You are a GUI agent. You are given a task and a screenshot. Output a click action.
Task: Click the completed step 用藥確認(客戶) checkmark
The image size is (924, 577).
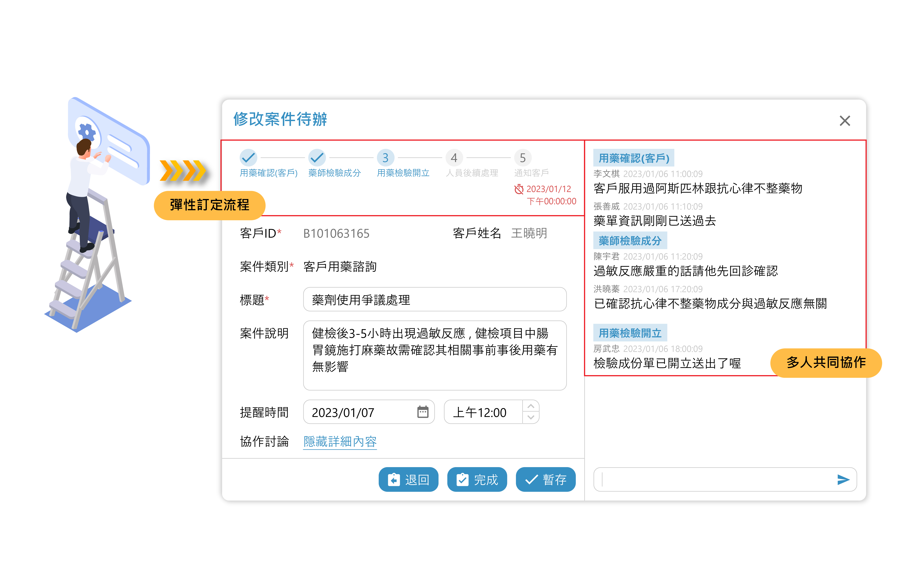(248, 157)
